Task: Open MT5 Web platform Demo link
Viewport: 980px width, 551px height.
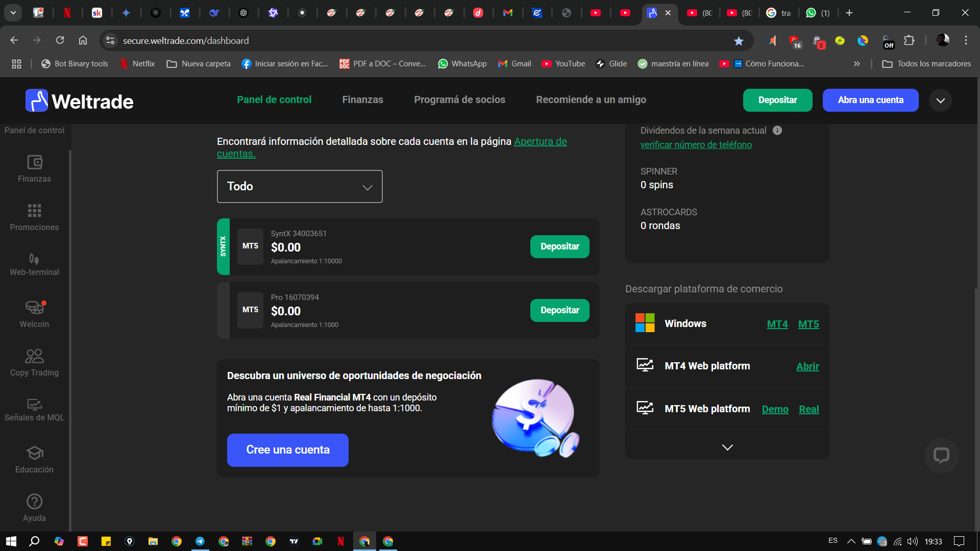Action: tap(775, 409)
